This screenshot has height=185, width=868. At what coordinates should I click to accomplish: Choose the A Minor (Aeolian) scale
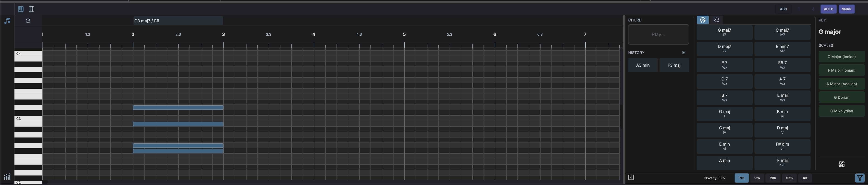pos(841,84)
